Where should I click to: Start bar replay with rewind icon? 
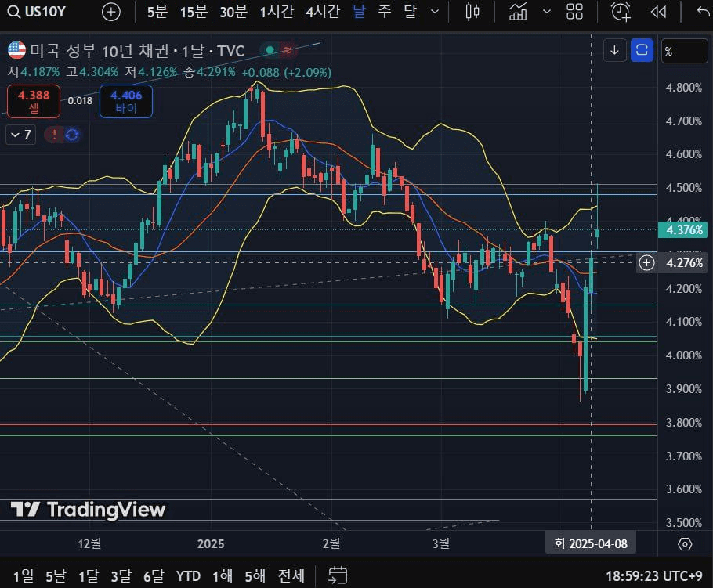[x=659, y=12]
